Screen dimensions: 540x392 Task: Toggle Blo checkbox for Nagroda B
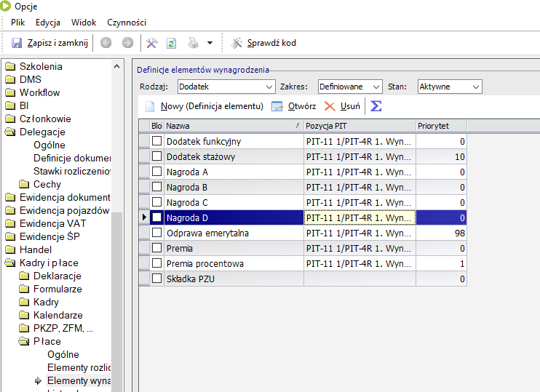[156, 187]
